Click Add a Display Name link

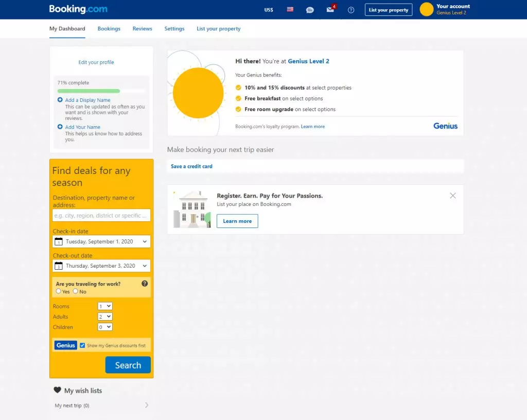pyautogui.click(x=87, y=100)
